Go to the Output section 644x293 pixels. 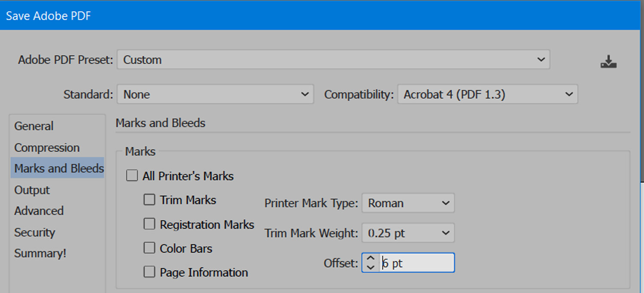coord(32,190)
